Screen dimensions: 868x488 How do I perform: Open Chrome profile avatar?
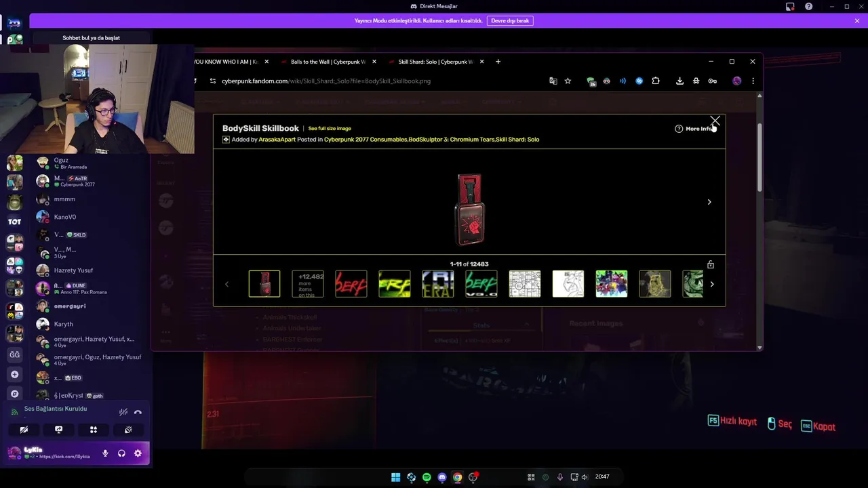(x=736, y=81)
